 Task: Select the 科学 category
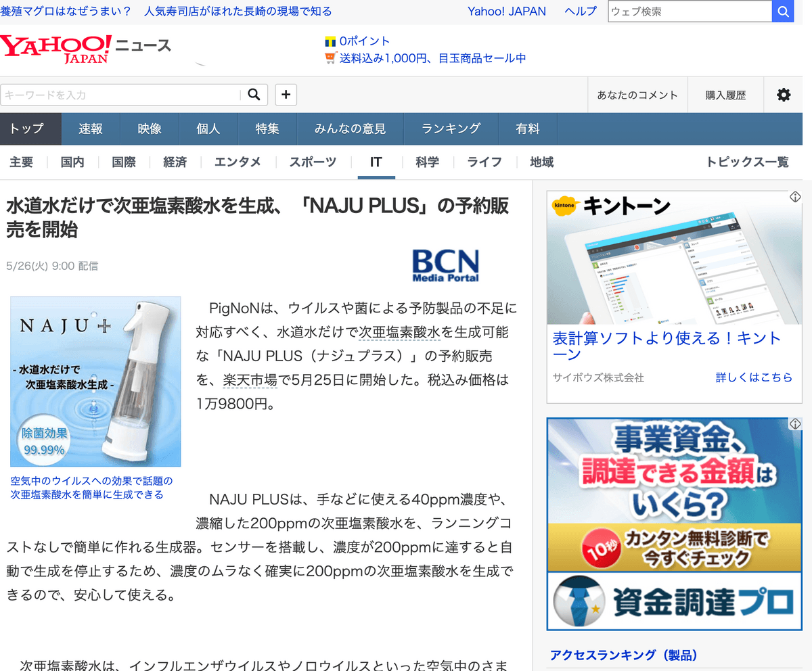tap(428, 162)
